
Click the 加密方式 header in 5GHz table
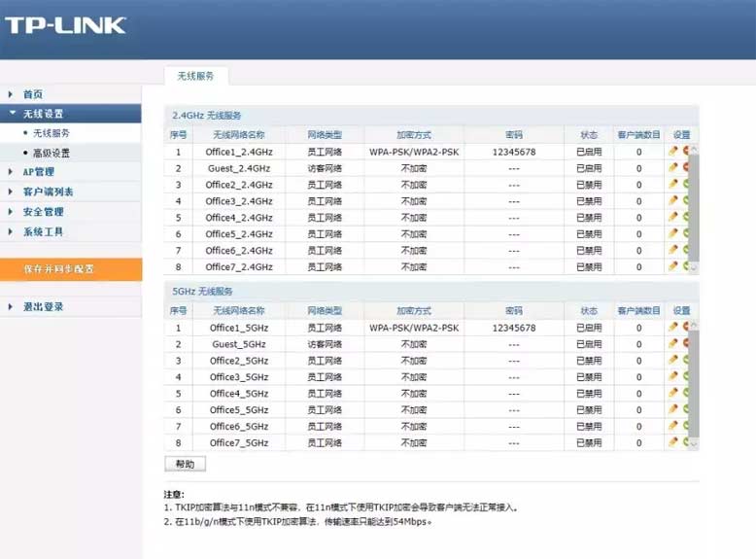414,310
